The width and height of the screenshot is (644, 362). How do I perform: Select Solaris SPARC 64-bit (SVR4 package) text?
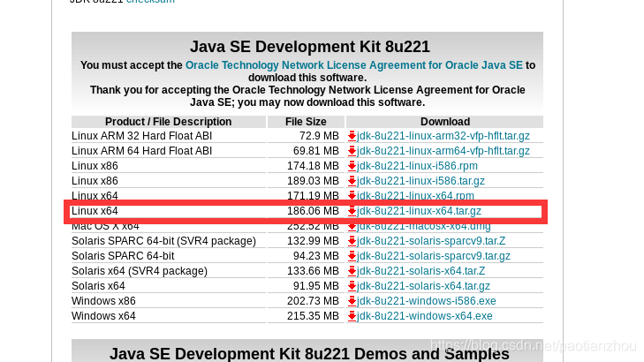click(x=163, y=241)
